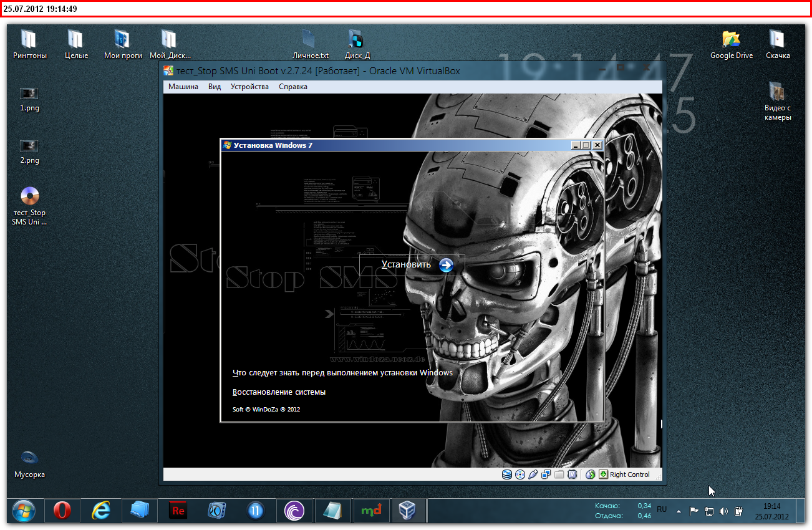The width and height of the screenshot is (812, 530).
Task: Click the network adapters status icon
Action: 546,475
